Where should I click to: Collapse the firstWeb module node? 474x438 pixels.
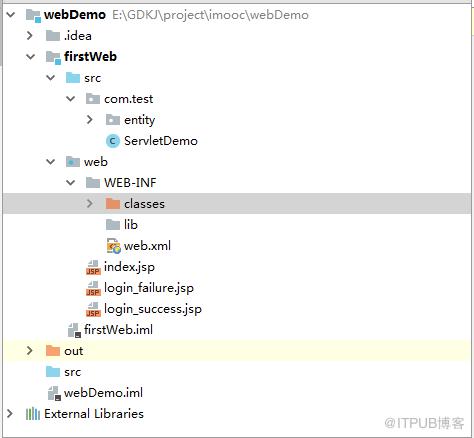click(30, 57)
